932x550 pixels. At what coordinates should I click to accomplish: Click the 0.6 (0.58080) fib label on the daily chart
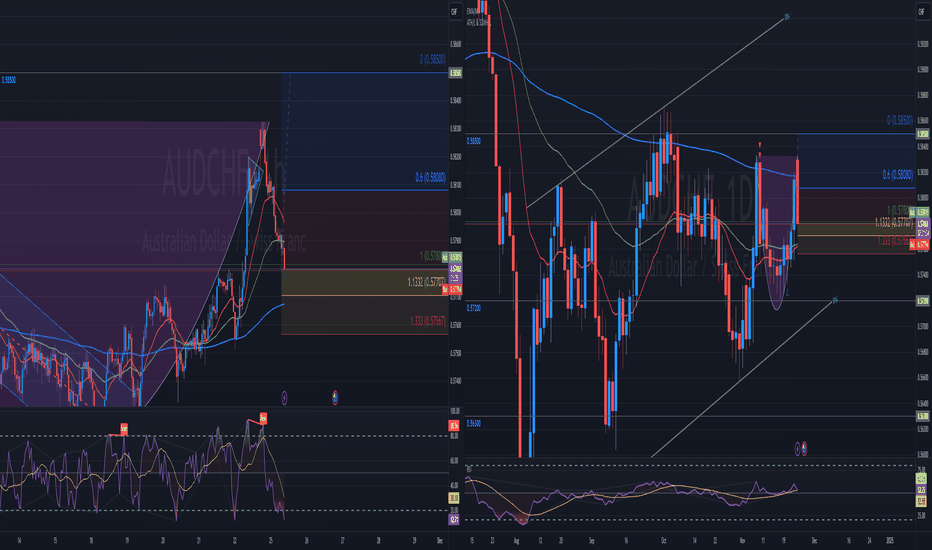(x=898, y=175)
